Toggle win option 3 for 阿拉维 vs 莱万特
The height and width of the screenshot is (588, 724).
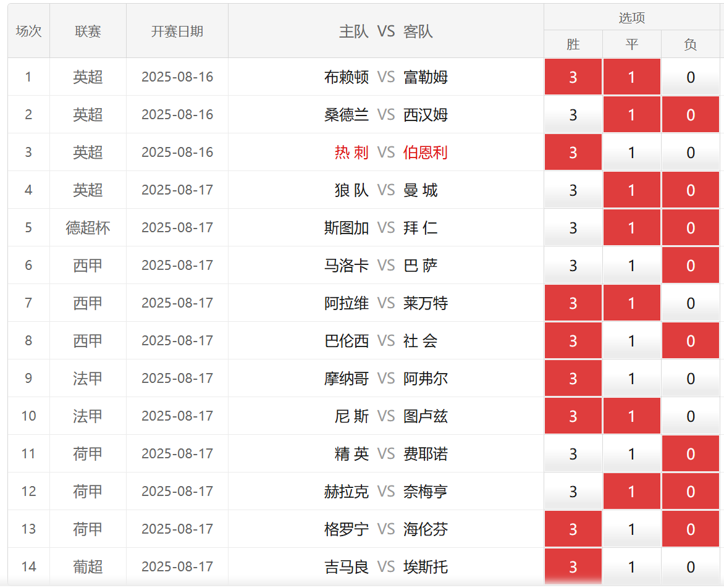573,303
